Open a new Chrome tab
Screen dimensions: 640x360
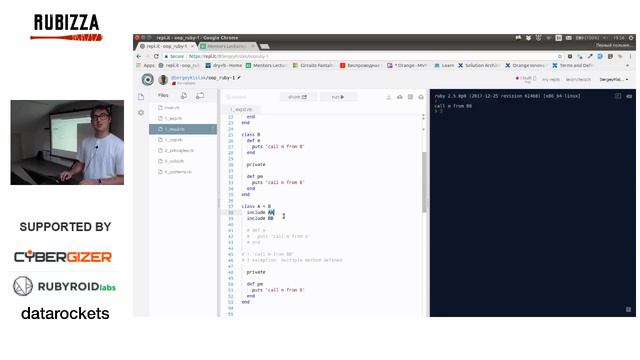point(265,46)
